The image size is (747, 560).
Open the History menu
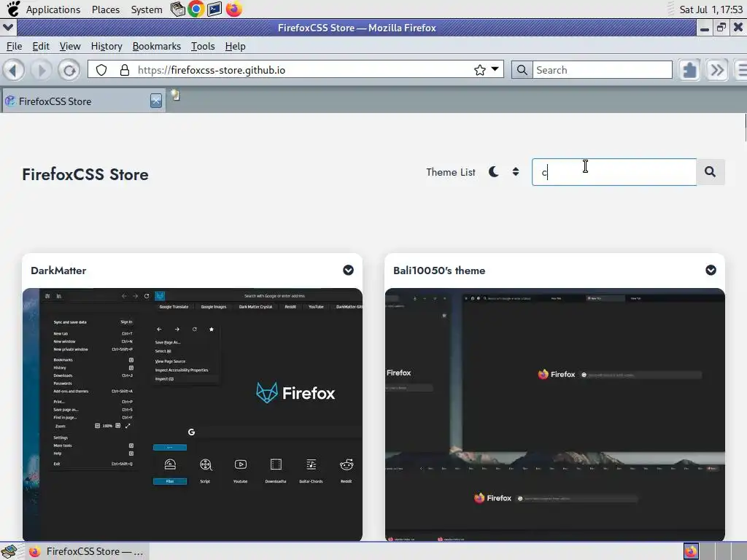tap(107, 46)
